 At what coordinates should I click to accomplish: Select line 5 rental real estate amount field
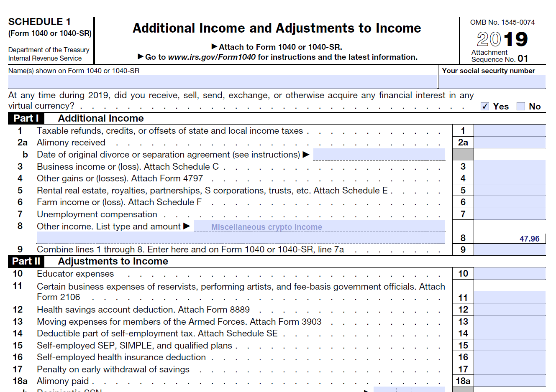point(510,190)
